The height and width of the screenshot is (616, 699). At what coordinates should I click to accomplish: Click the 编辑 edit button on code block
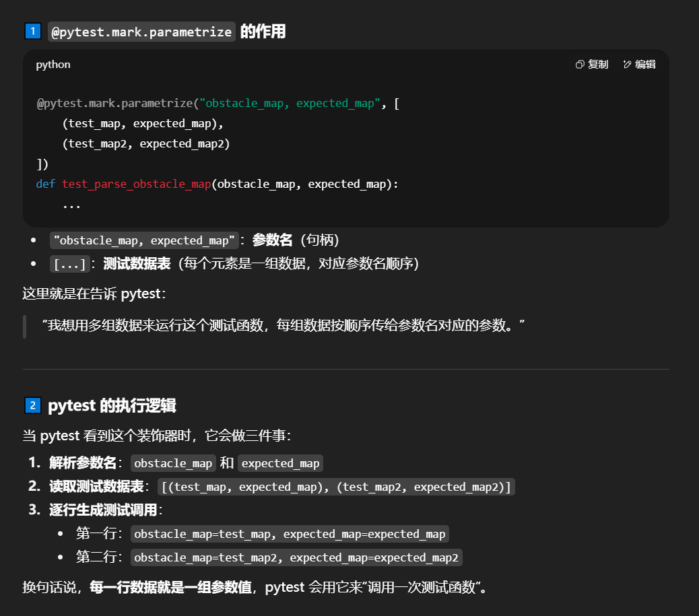[639, 65]
